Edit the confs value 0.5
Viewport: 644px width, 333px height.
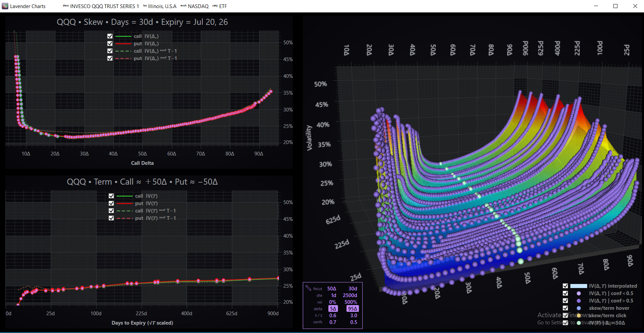coord(354,322)
